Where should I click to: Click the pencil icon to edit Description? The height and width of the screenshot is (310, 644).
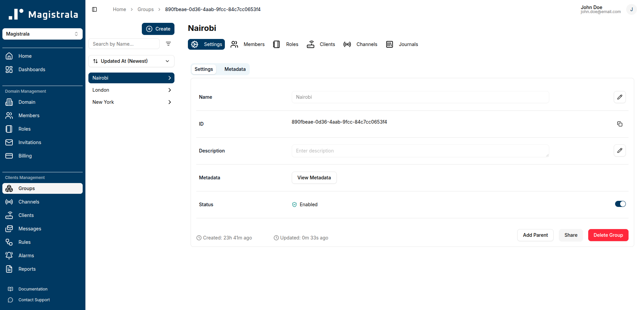[619, 150]
